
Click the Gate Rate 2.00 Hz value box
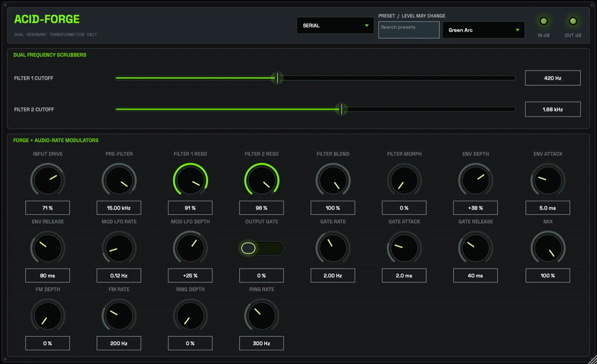(x=333, y=275)
